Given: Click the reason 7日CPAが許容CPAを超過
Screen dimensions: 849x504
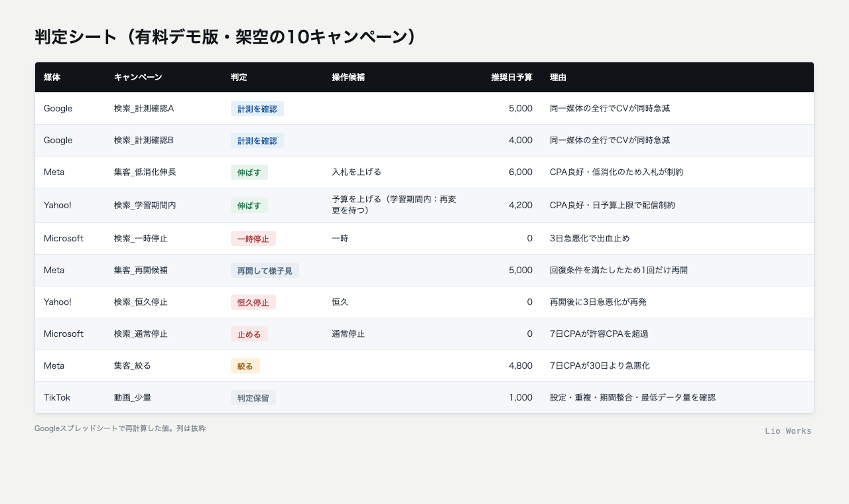Looking at the screenshot, I should pyautogui.click(x=599, y=334).
